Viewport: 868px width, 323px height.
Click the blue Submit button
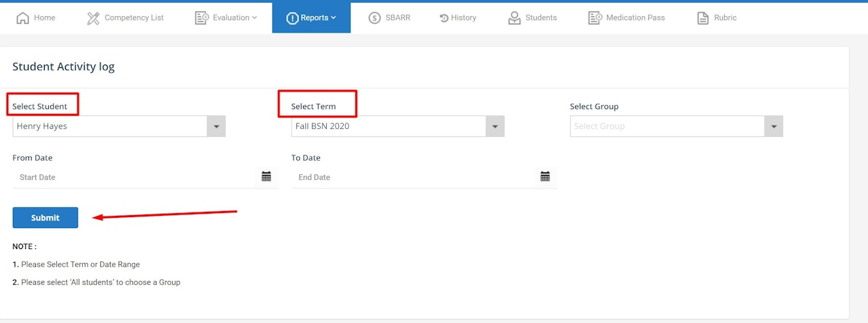tap(45, 218)
